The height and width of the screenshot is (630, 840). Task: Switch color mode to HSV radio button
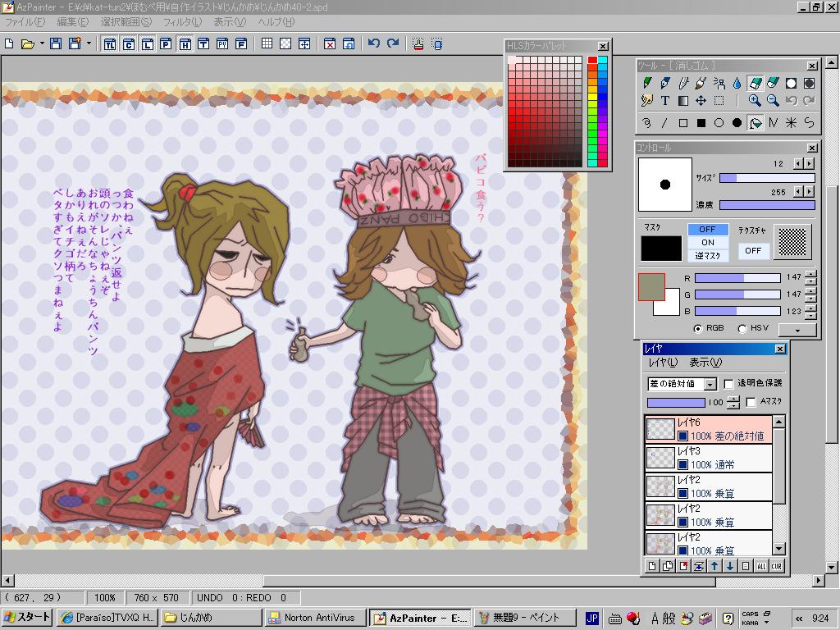[742, 329]
